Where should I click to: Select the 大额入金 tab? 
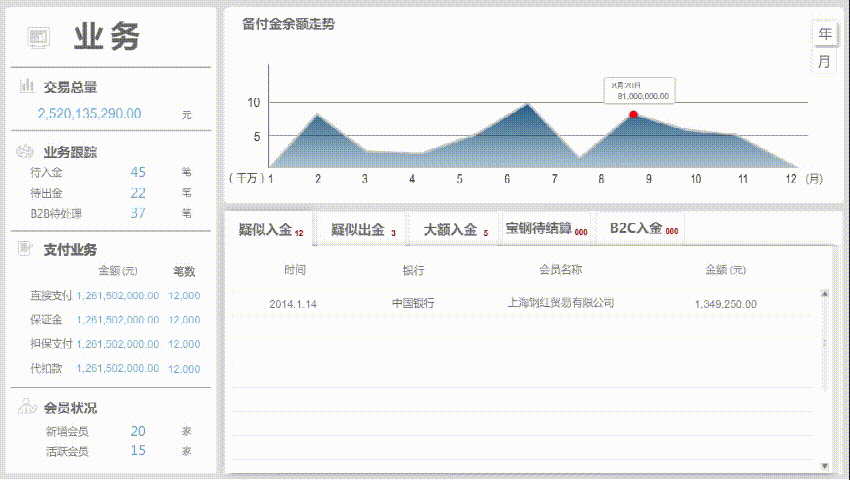click(455, 230)
